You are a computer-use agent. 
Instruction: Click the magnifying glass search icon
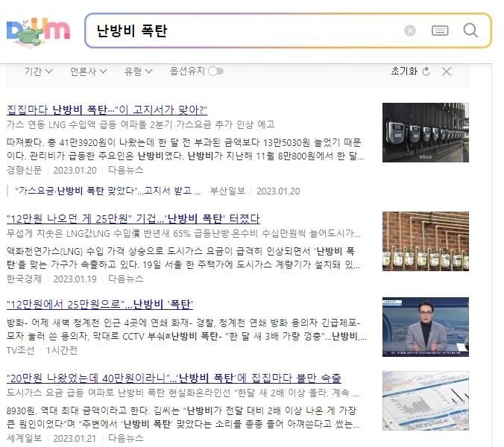coord(470,31)
